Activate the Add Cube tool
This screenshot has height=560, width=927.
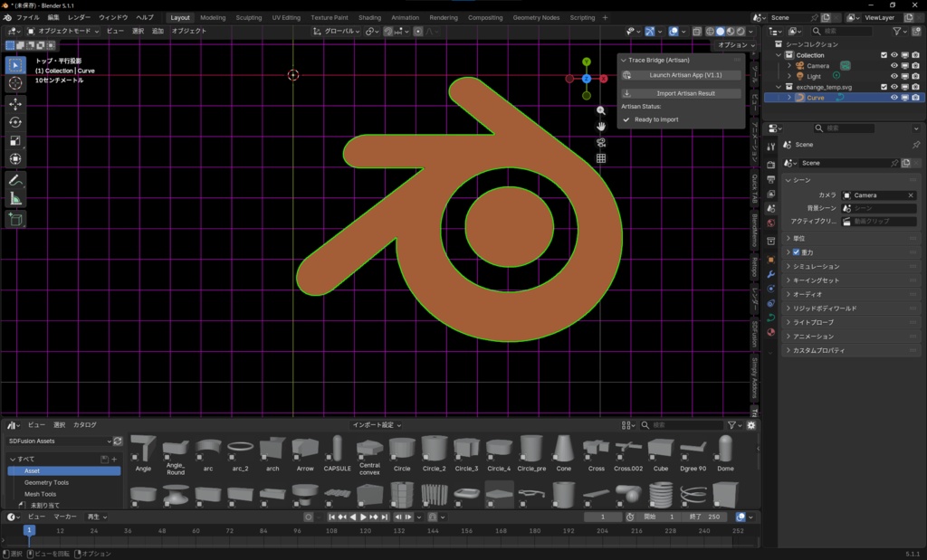(14, 219)
